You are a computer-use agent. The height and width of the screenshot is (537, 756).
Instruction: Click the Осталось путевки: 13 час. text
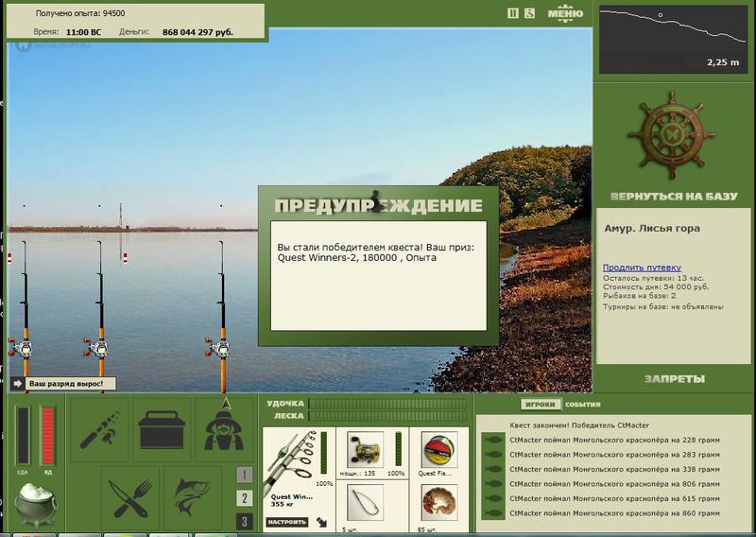pos(653,278)
